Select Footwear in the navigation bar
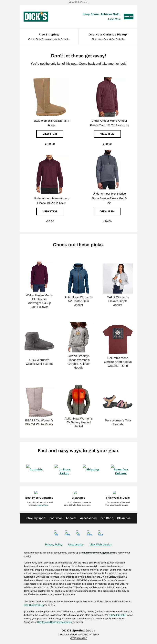This screenshot has width=157, height=644. click(56, 518)
